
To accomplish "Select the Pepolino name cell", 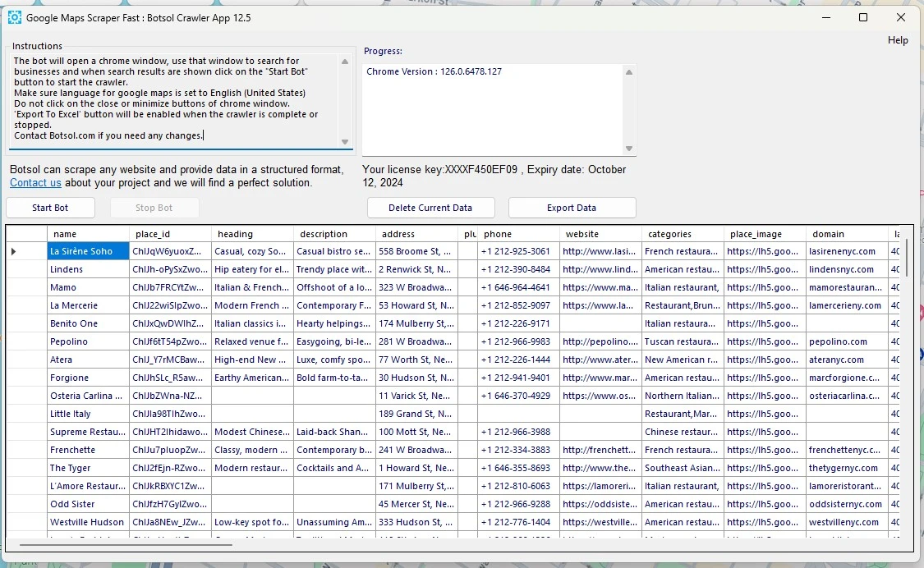I will (88, 341).
